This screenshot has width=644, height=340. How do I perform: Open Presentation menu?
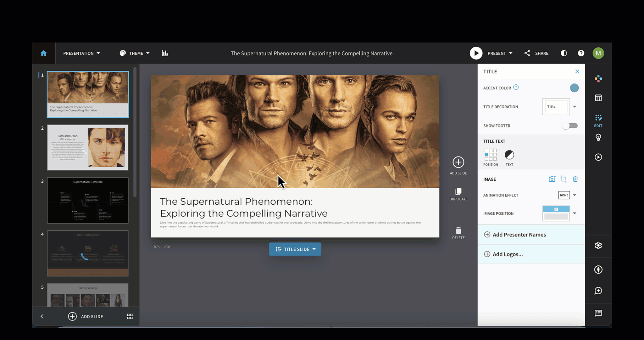tap(81, 53)
